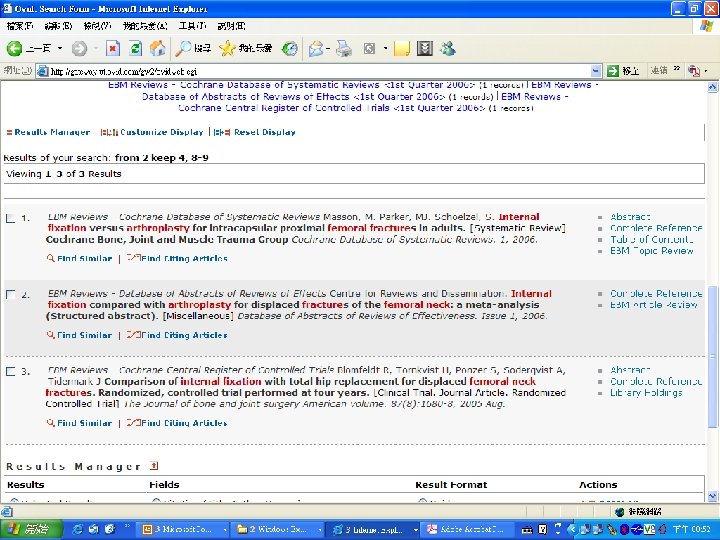720x540 pixels.
Task: Click Find Citing Articles under result 3
Action: 184,423
